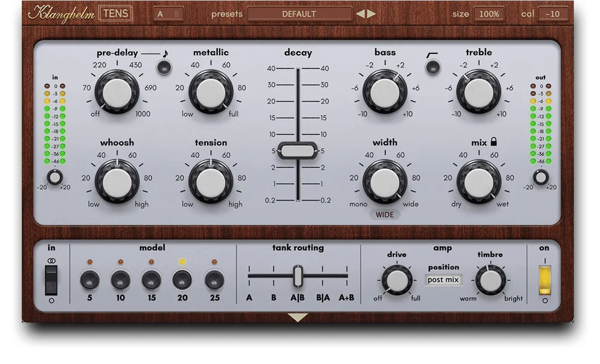Open the cal -10 calibration field
The image size is (600, 364).
553,14
